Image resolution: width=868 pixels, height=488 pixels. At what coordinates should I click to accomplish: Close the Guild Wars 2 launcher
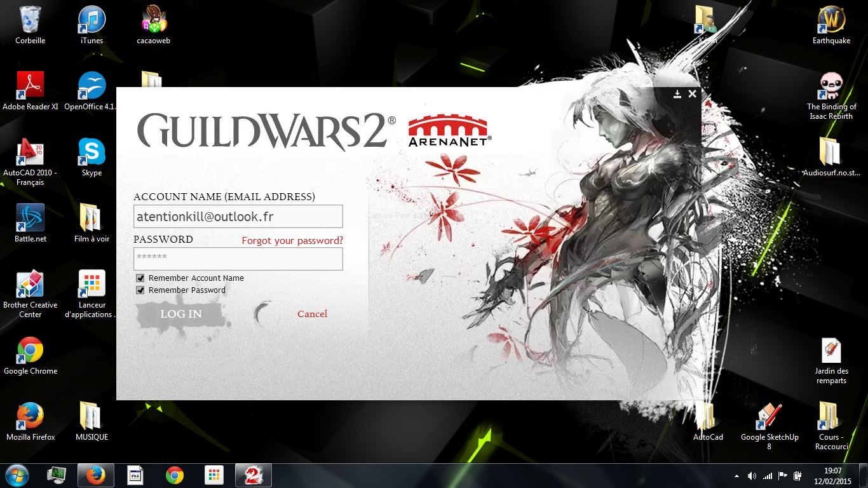tap(692, 94)
